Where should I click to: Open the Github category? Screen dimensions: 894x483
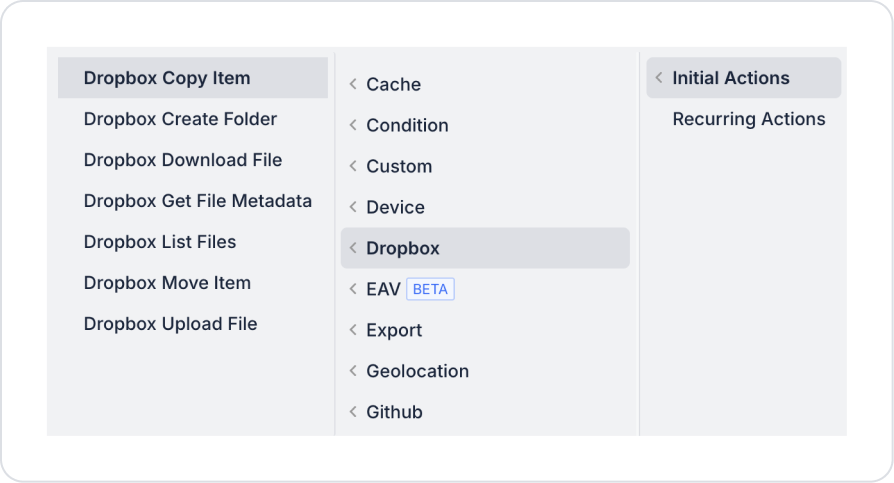click(x=485, y=412)
